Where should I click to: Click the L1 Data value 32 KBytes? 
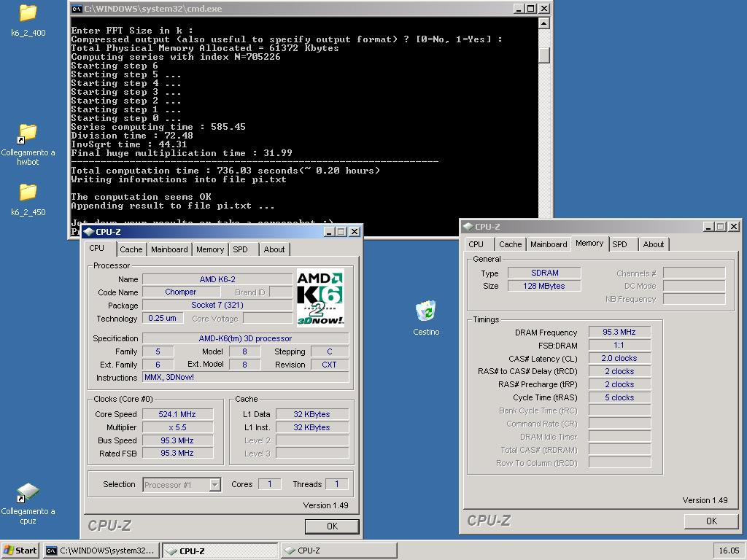pyautogui.click(x=311, y=414)
